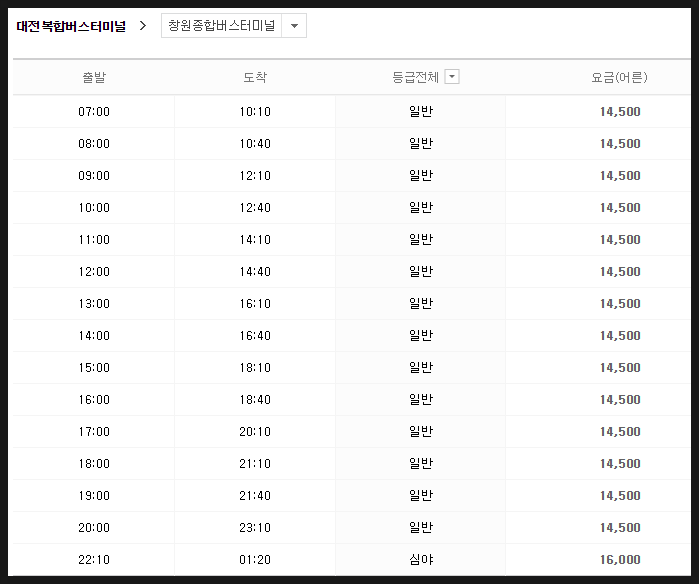The image size is (699, 584).
Task: Click the 요금(어른) column header
Action: coord(619,77)
